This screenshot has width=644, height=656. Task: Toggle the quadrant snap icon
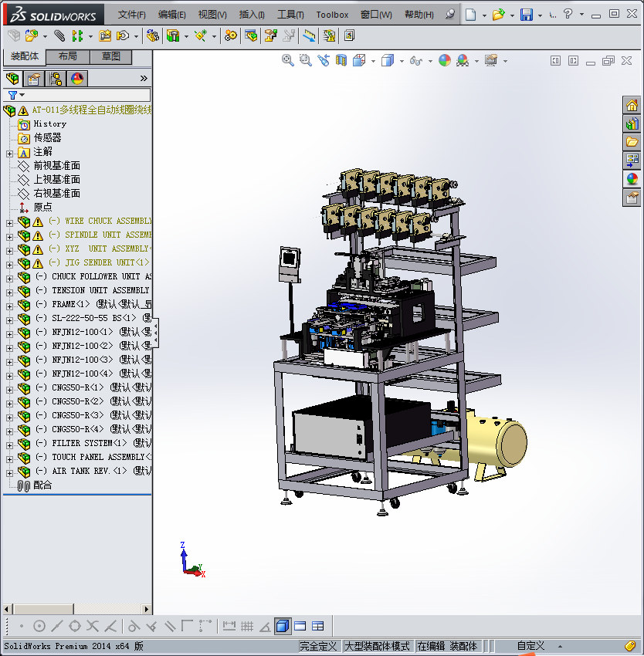coord(75,627)
